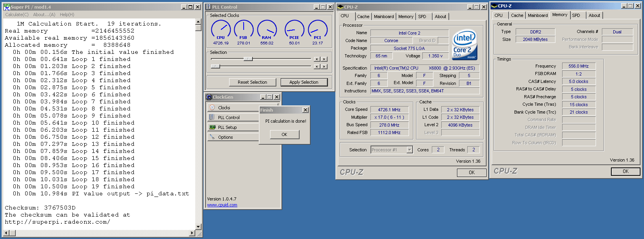644x239 pixels.
Task: Click the right arrow of the bottom selection slider
Action: click(324, 66)
